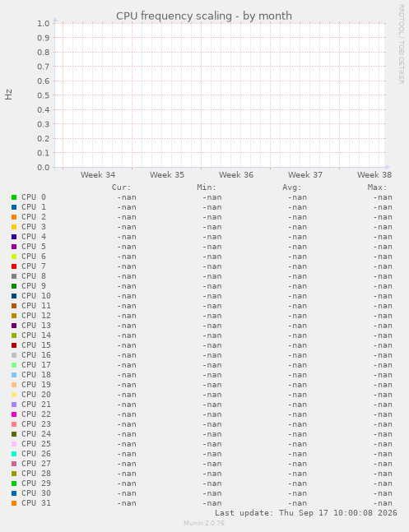
Task: Click the 'CPU 28' legend label
Action: [36, 474]
